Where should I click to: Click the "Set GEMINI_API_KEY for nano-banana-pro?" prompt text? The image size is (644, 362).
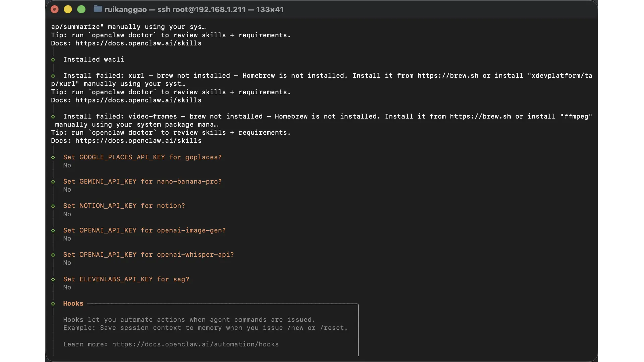pos(143,182)
